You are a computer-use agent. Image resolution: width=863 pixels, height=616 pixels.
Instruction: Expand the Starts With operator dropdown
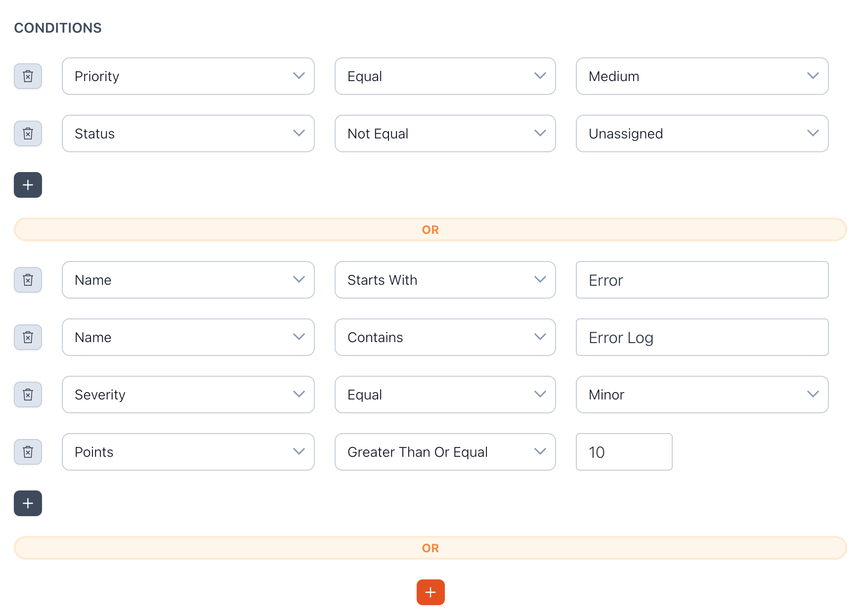pos(445,280)
